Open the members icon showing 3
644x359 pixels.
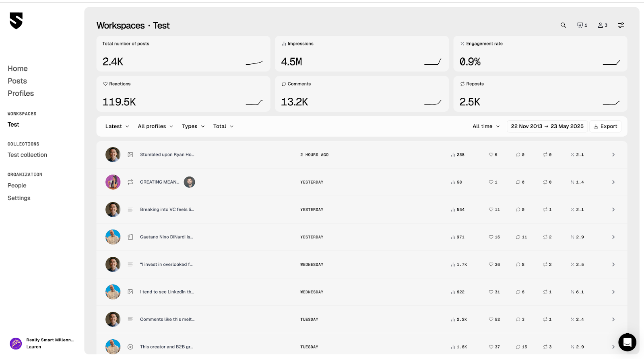click(603, 25)
